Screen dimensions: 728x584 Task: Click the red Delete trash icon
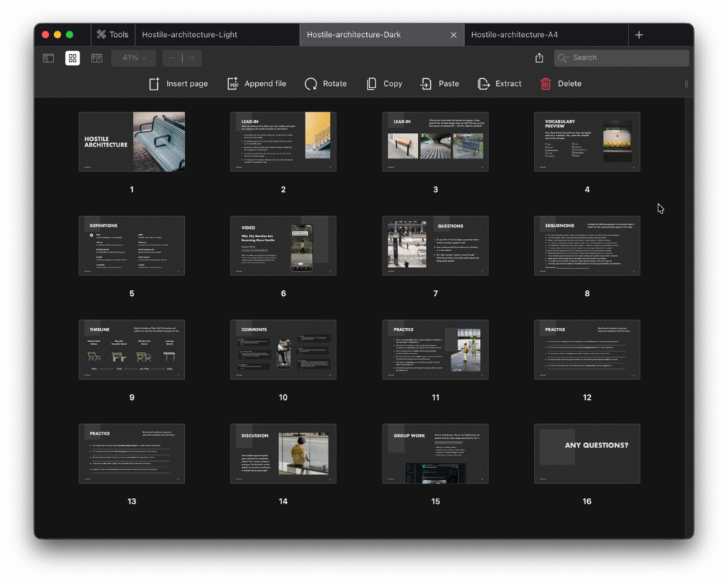coord(545,84)
